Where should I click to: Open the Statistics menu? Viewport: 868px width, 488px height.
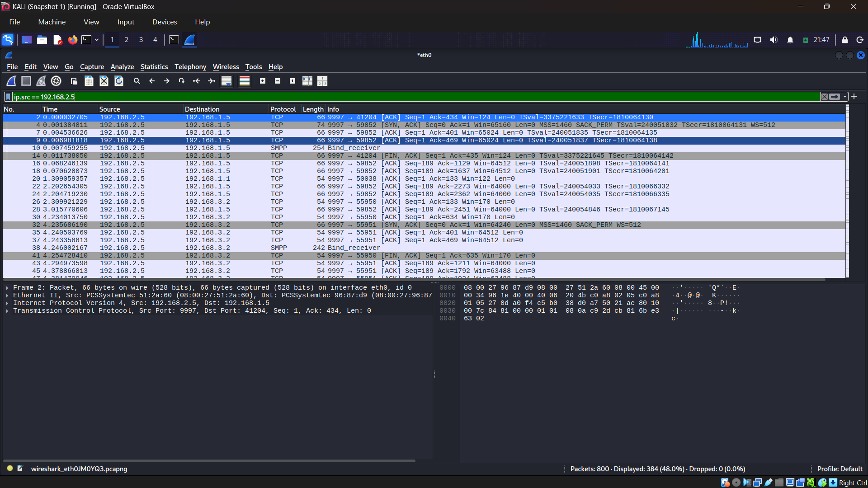click(154, 67)
